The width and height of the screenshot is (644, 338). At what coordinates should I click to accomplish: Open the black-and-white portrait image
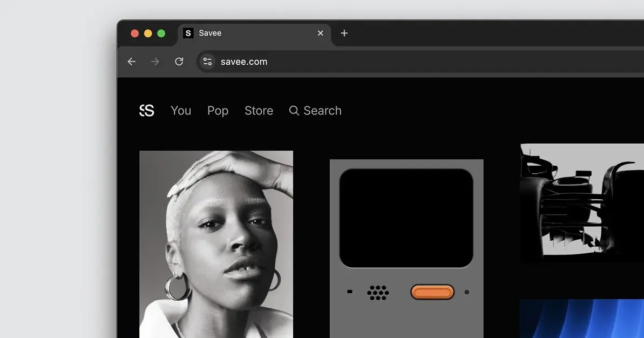pyautogui.click(x=216, y=245)
